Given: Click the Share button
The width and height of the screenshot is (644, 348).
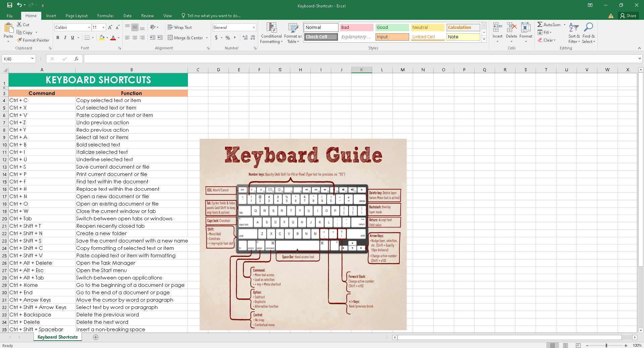Looking at the screenshot, I should pos(628,16).
